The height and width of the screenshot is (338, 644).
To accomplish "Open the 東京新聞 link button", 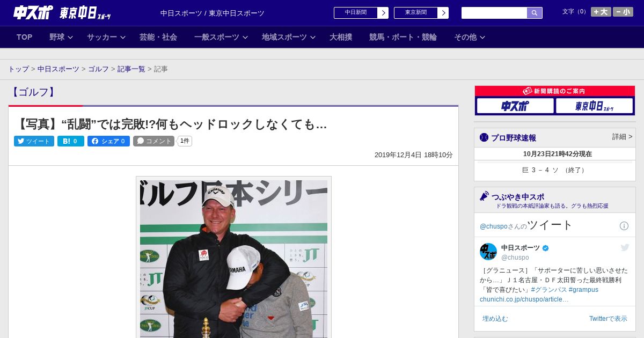I will click(416, 13).
